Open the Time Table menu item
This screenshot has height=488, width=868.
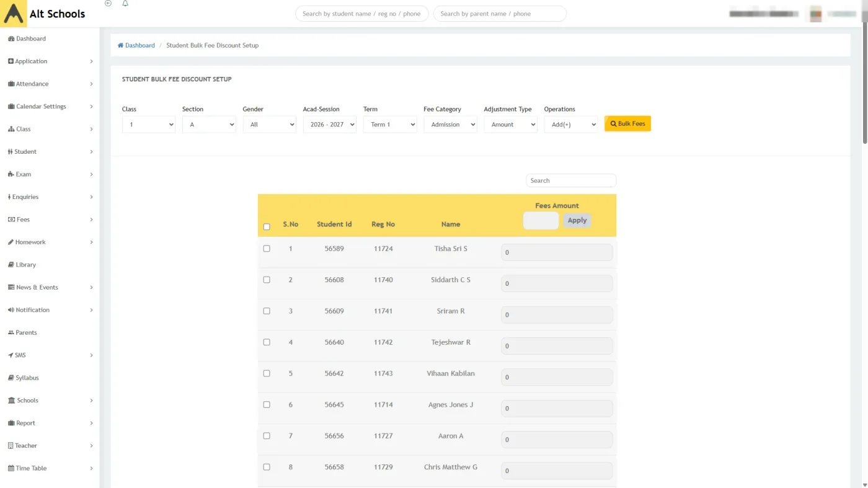pos(50,469)
